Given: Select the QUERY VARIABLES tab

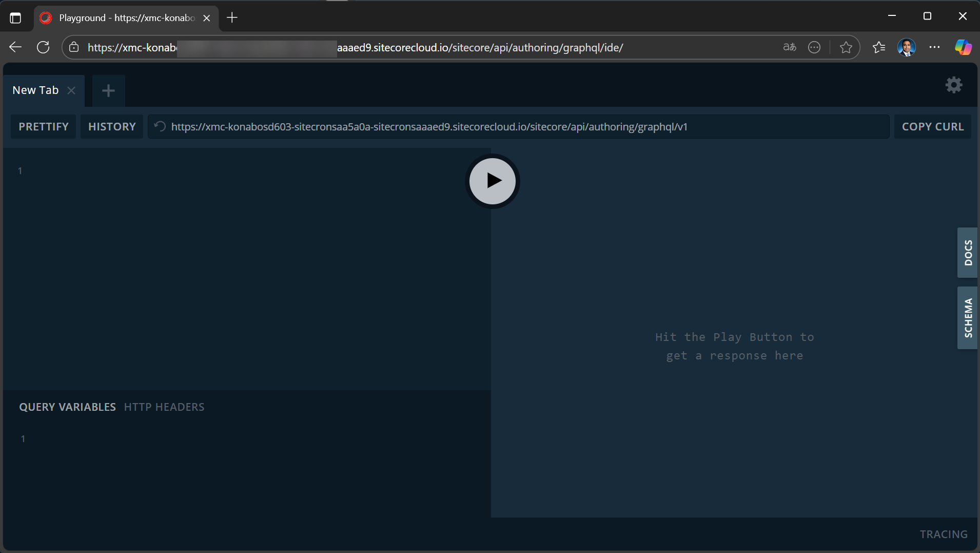Looking at the screenshot, I should coord(67,407).
